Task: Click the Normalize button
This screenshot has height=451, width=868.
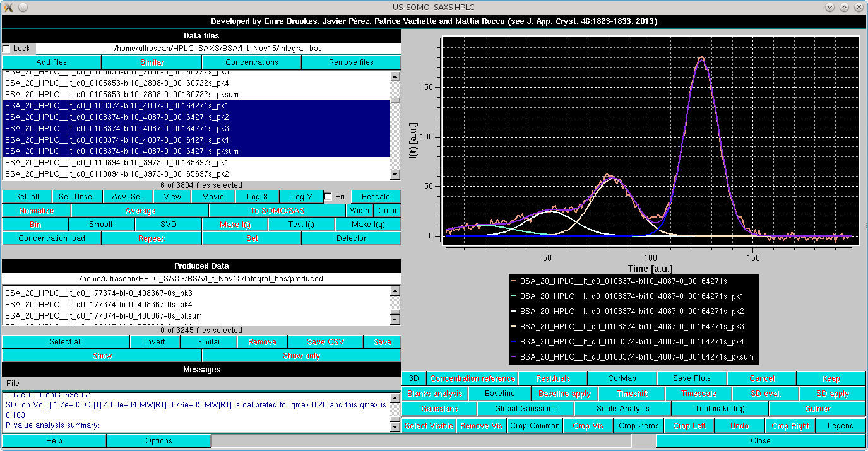Action: point(36,211)
